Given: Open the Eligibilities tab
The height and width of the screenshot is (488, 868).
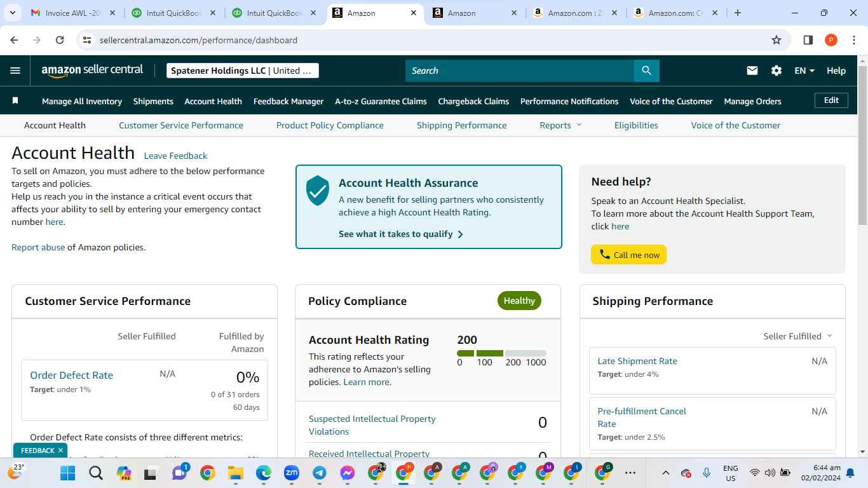Looking at the screenshot, I should tap(636, 125).
